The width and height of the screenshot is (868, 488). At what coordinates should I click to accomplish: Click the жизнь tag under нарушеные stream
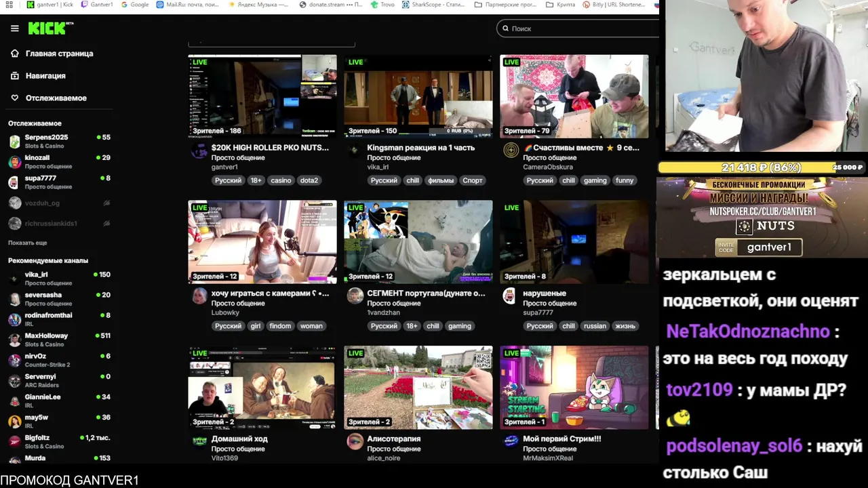click(x=625, y=326)
